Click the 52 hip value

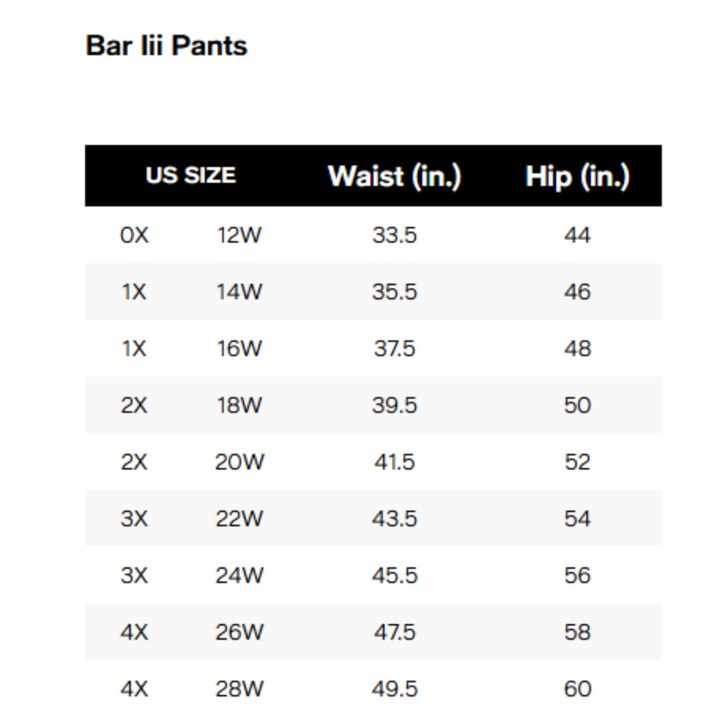coord(577,462)
